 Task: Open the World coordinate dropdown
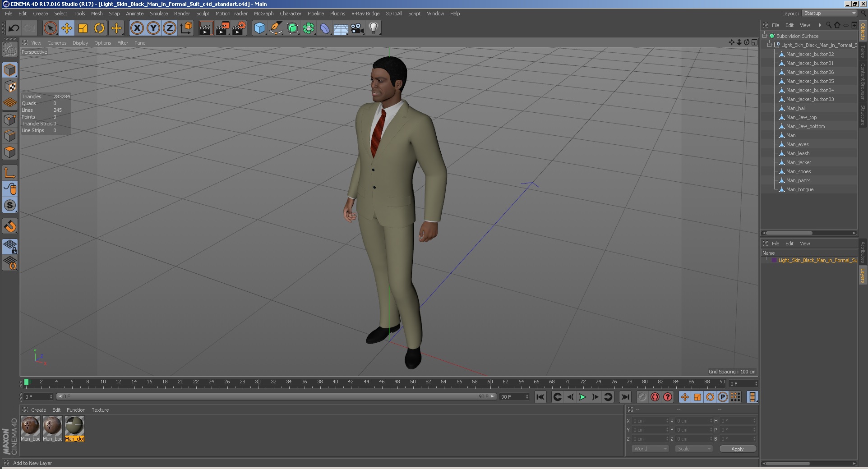[650, 449]
